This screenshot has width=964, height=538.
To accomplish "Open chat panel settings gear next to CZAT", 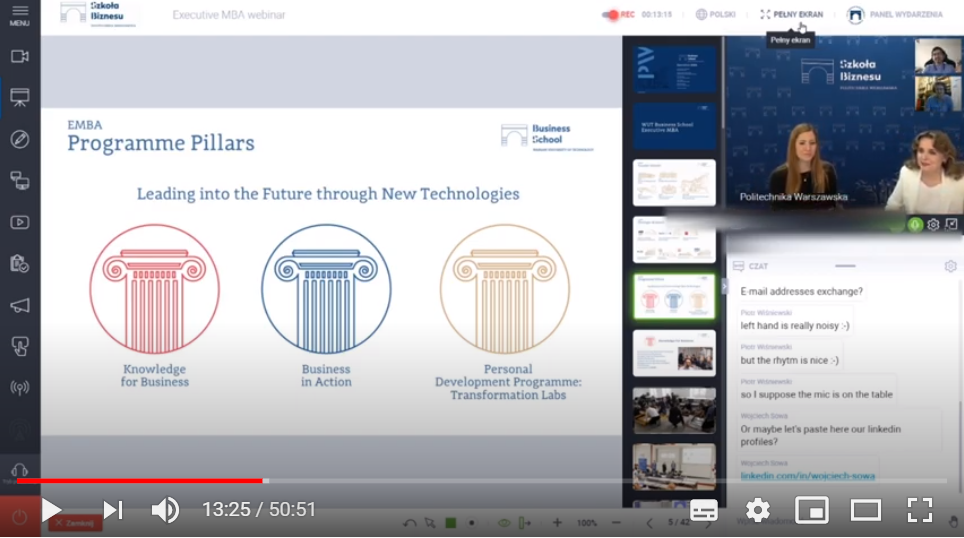I will [950, 266].
